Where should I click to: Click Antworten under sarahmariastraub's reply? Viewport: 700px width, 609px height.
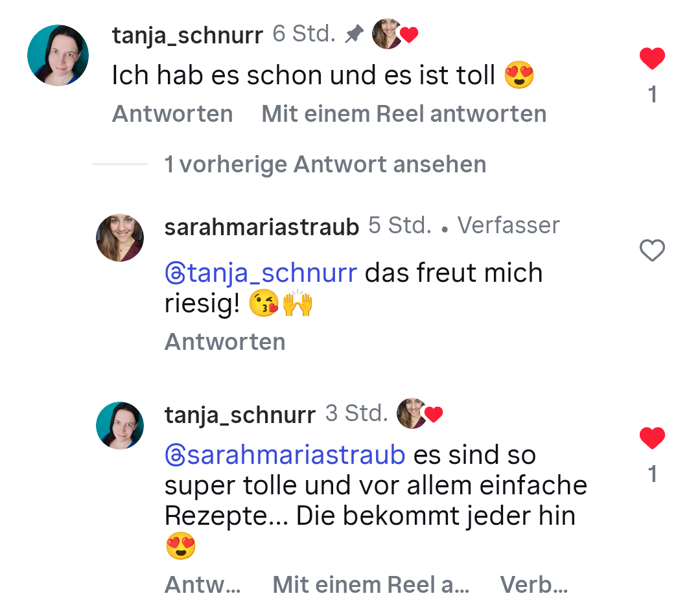(225, 341)
